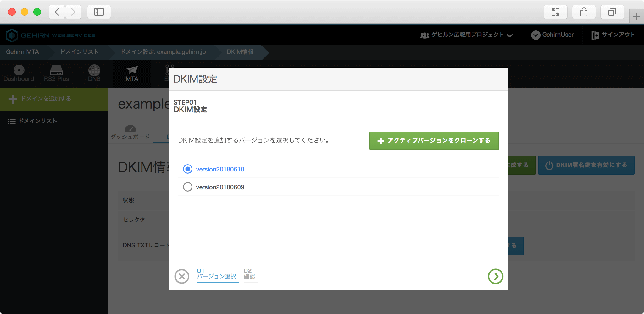Open the GehirnUser account menu
644x314 pixels.
click(x=552, y=35)
